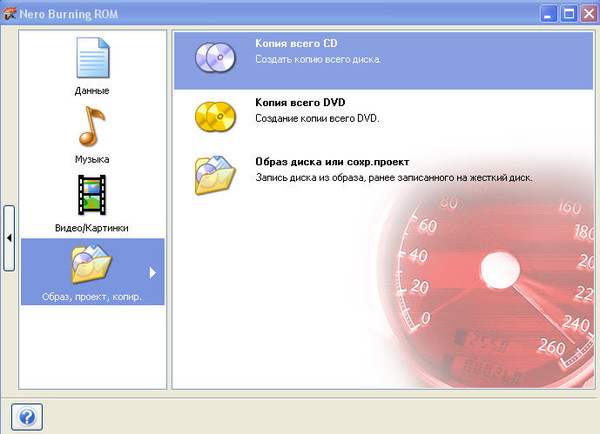
Task: Maximize the Nero Burning ROM window
Action: pos(569,14)
